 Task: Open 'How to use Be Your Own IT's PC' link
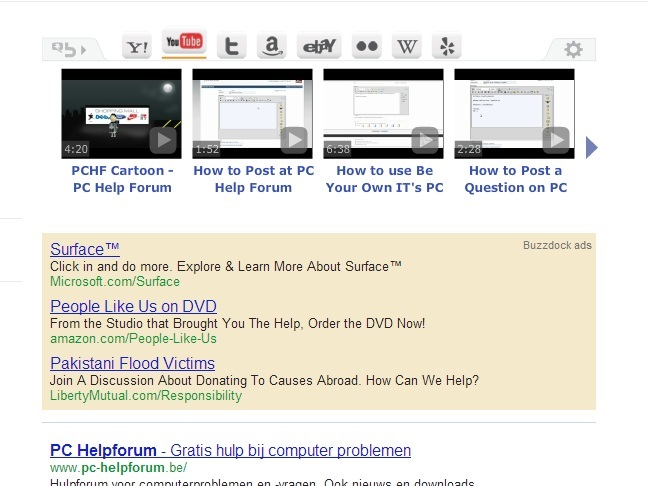384,179
